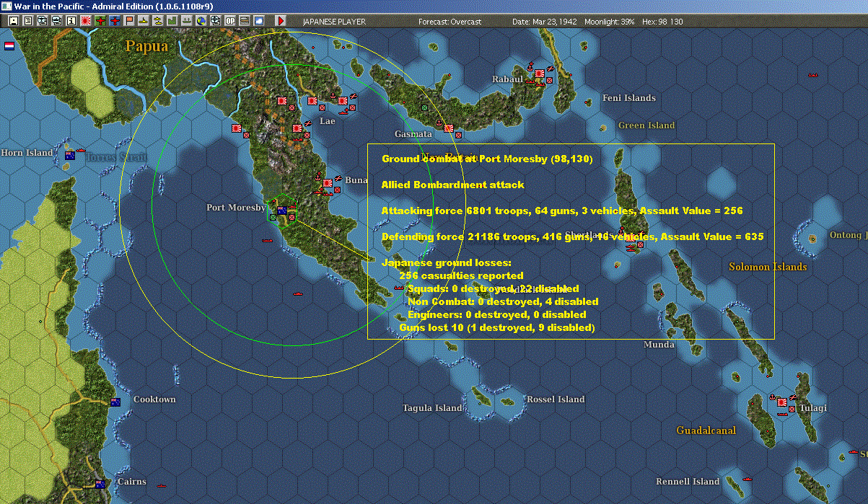Click the green factory industry toolbar icon

(x=172, y=21)
